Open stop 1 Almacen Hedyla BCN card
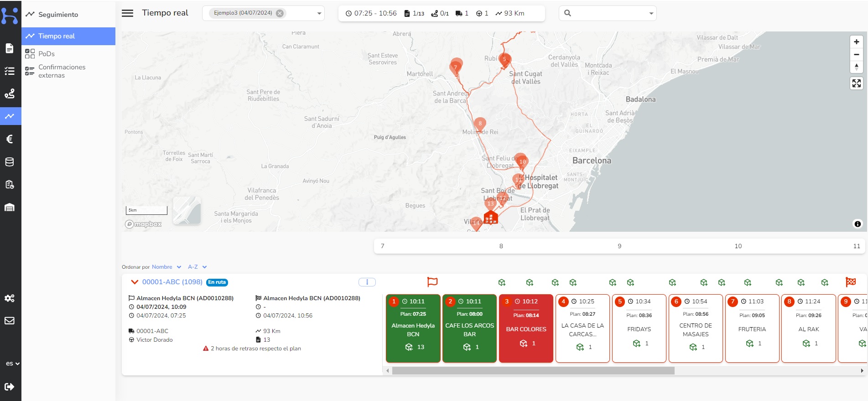Screen dimensions: 868x401 pos(413,328)
